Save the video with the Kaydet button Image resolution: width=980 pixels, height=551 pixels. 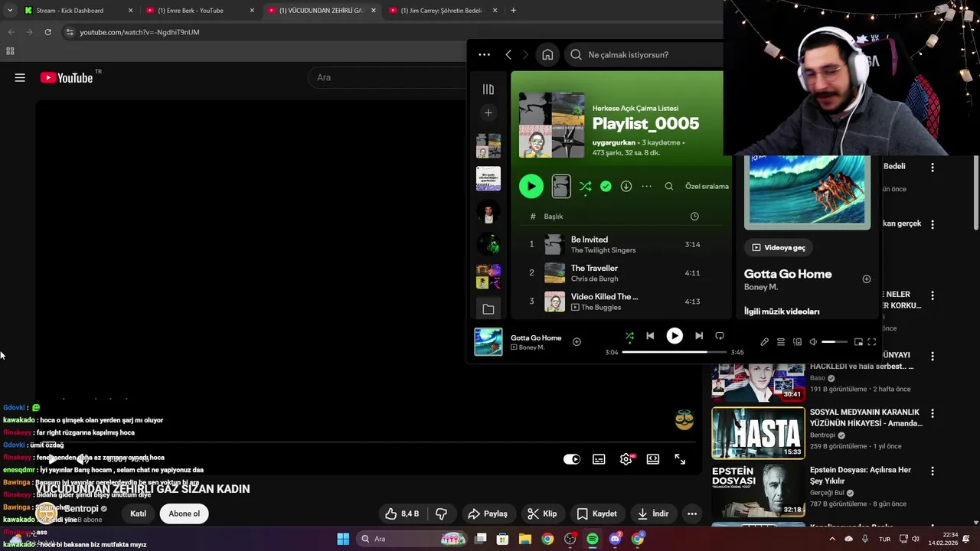click(x=596, y=514)
